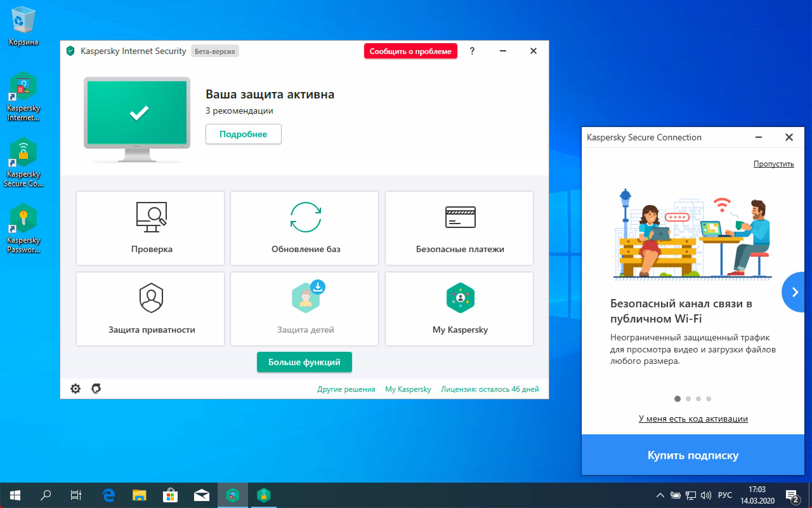812x508 pixels.
Task: Select fourth carousel page dot
Action: [708, 399]
